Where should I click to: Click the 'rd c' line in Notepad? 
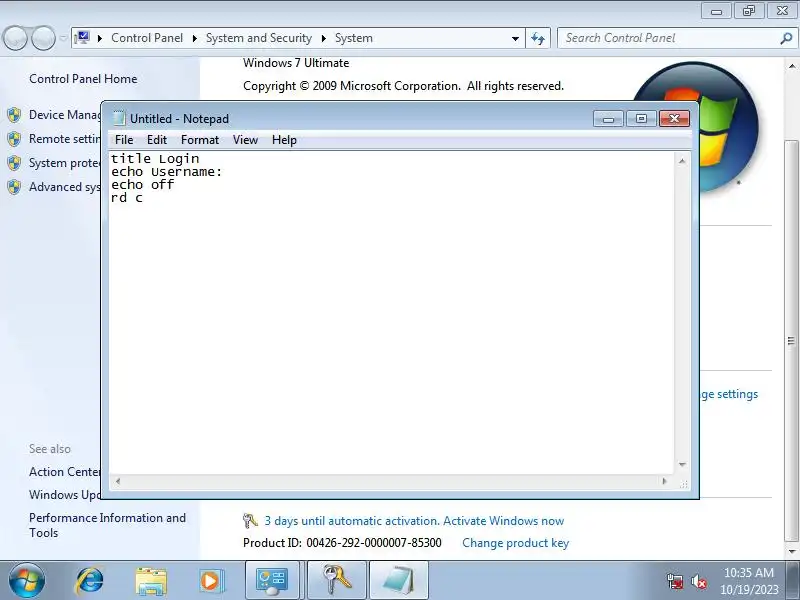[x=127, y=198]
